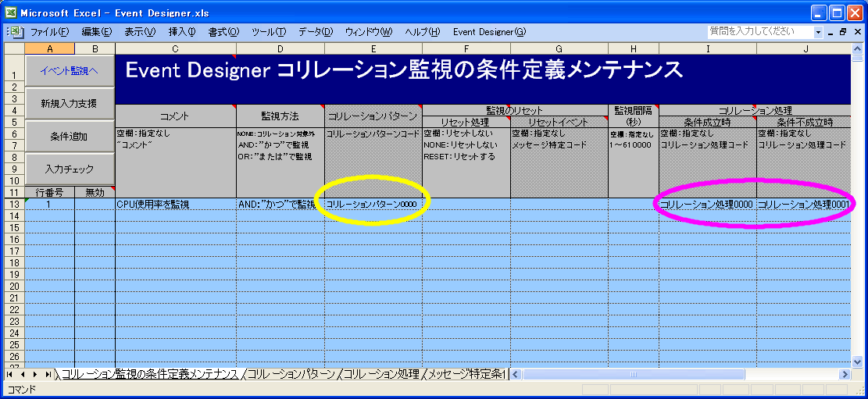The width and height of the screenshot is (868, 399).
Task: Click the 条件追加 button
Action: 70,136
